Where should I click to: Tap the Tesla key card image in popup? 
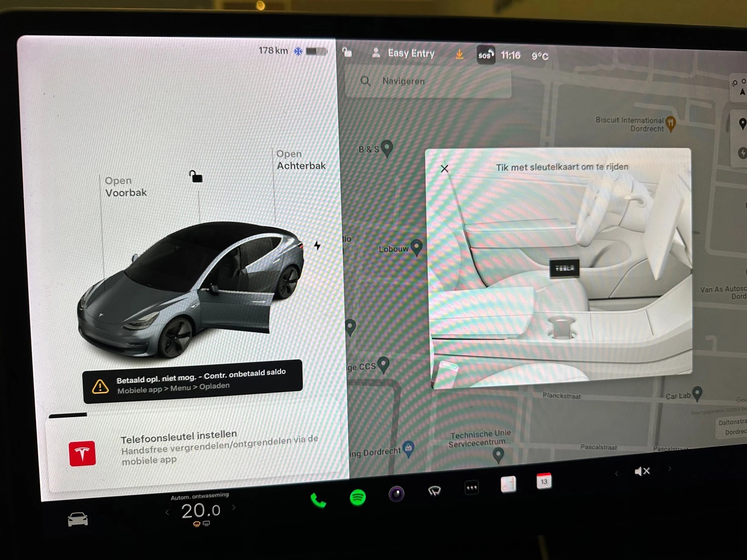564,268
